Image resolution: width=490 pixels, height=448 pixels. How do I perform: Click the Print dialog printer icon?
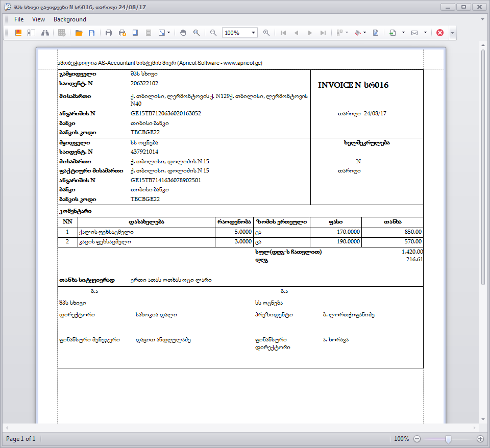coord(109,33)
